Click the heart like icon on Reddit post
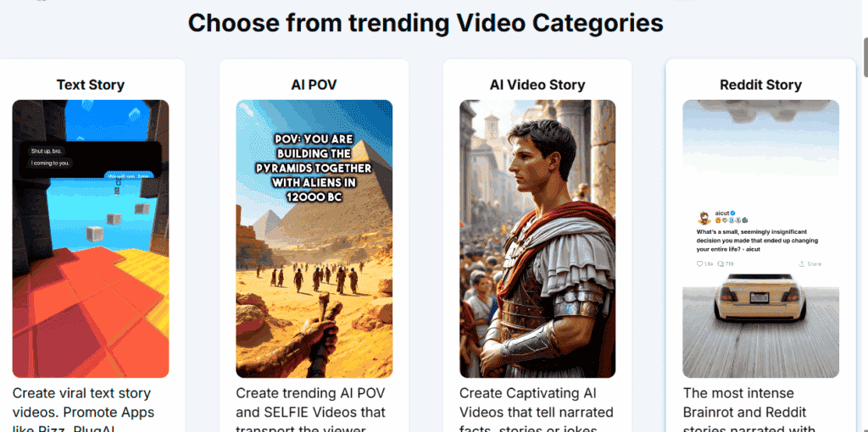 699,263
